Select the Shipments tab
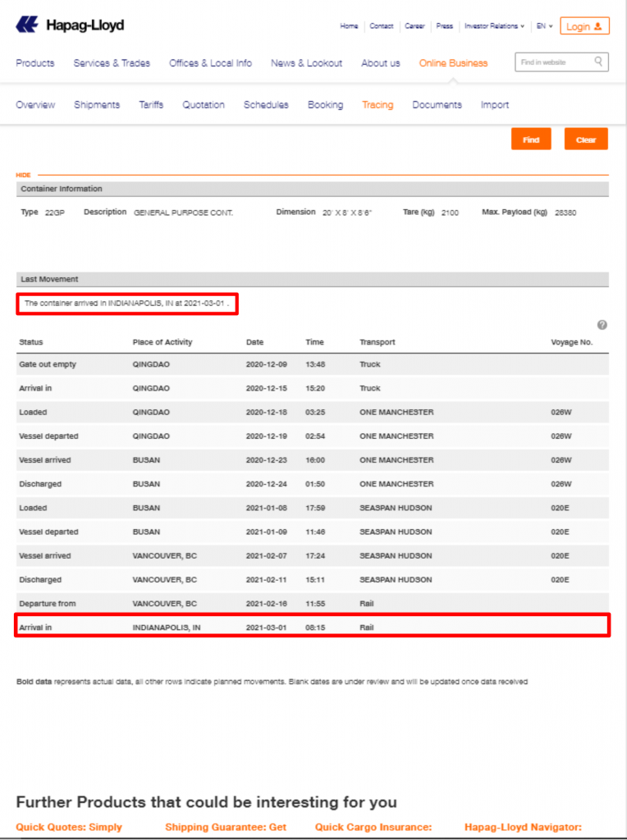 pos(97,105)
